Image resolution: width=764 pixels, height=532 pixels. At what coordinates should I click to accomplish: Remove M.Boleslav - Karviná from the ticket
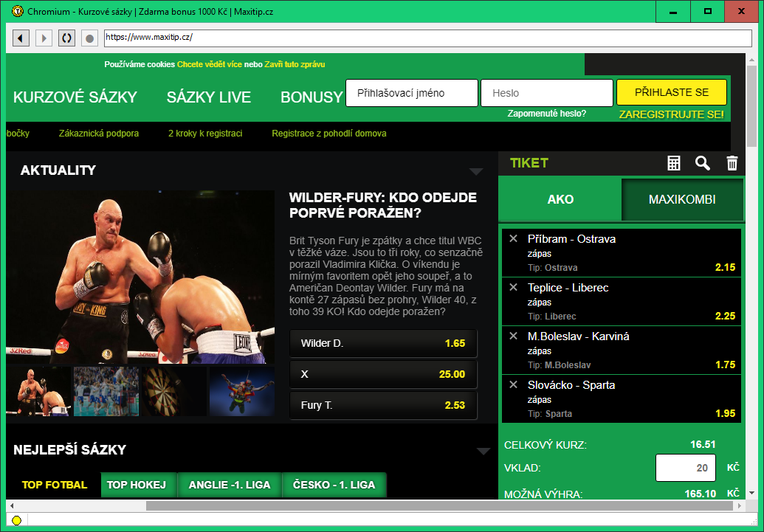513,336
